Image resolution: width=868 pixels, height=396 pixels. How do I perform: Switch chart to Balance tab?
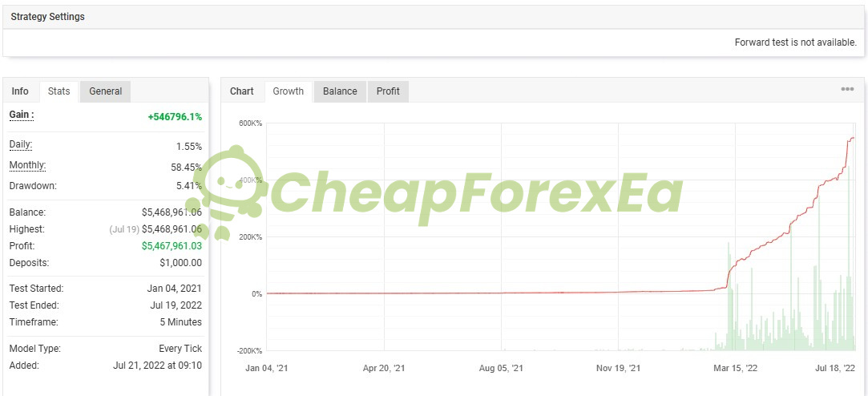pyautogui.click(x=340, y=91)
